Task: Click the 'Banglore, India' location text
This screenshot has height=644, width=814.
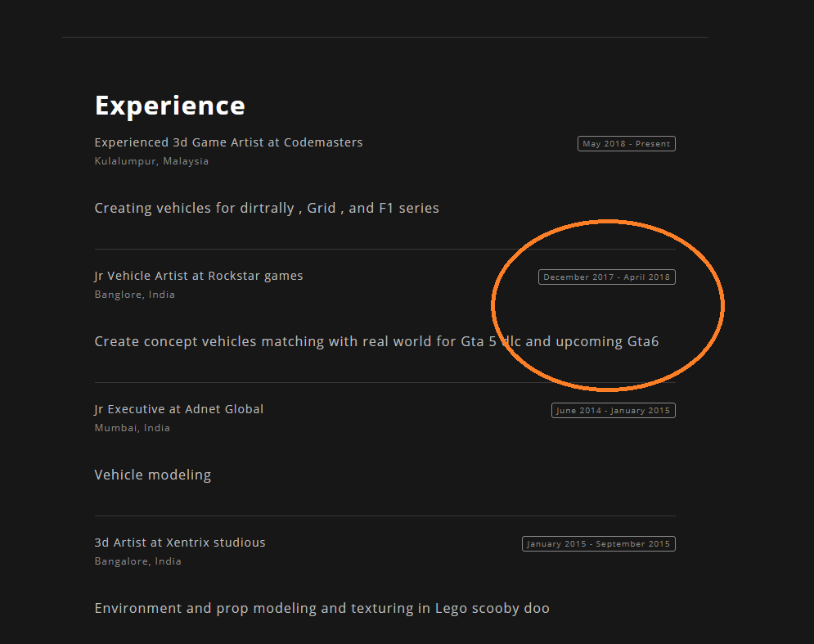Action: click(x=134, y=295)
